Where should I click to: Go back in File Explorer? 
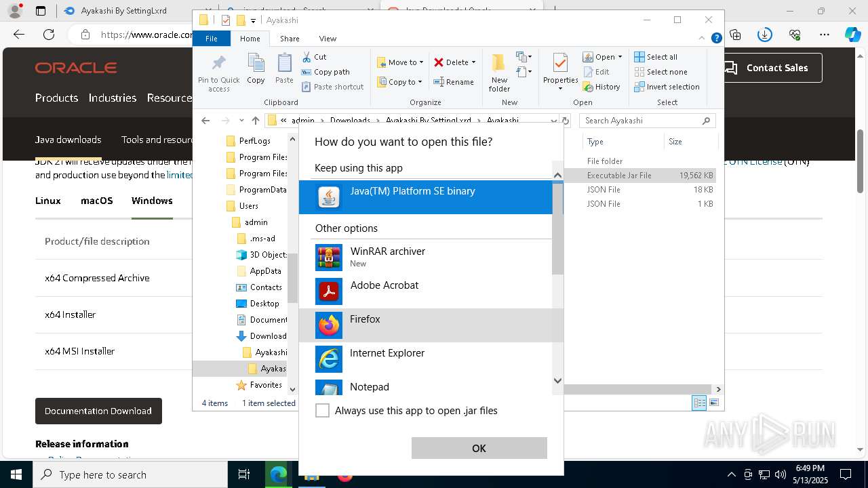tap(205, 121)
